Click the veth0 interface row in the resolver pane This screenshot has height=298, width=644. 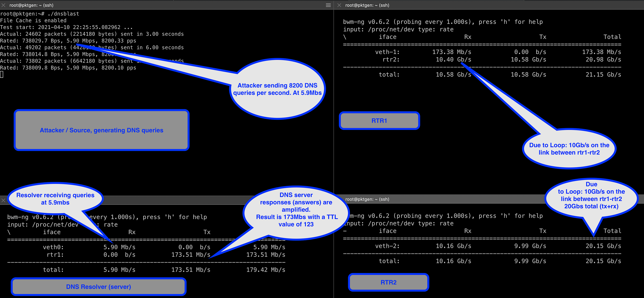coord(53,247)
